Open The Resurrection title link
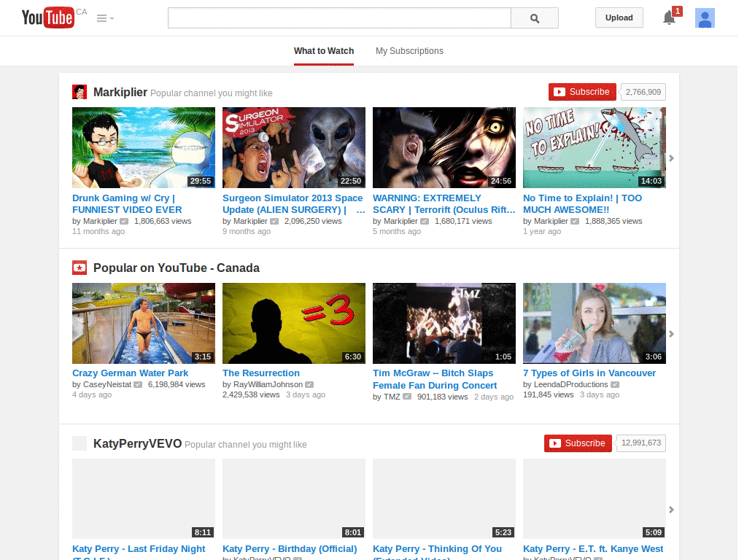This screenshot has width=747, height=560. (x=261, y=373)
